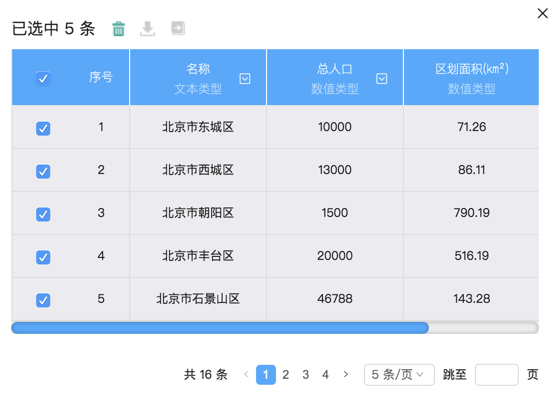
Task: Go to page 3
Action: pyautogui.click(x=305, y=374)
